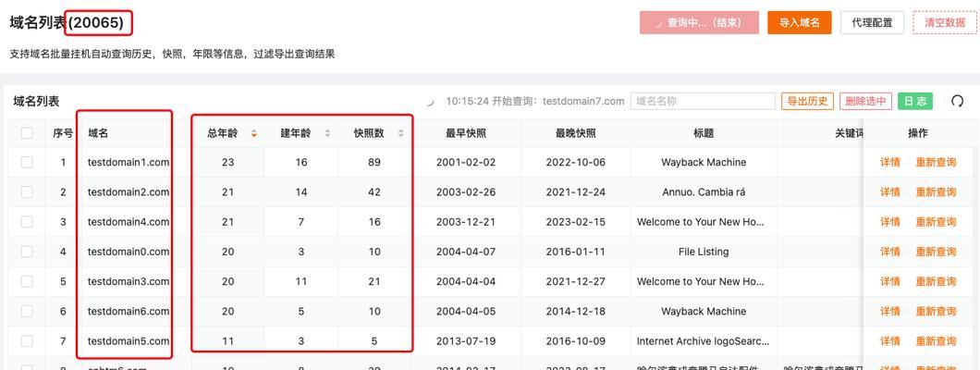The height and width of the screenshot is (370, 980).
Task: Click the 导出历史 button
Action: coord(807,101)
